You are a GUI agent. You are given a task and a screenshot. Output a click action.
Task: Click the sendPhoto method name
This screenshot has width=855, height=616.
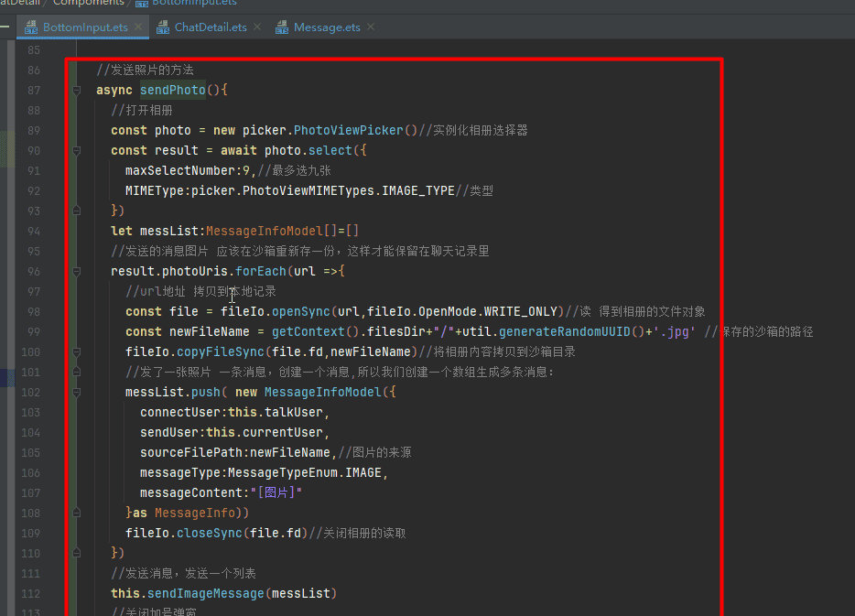click(172, 91)
